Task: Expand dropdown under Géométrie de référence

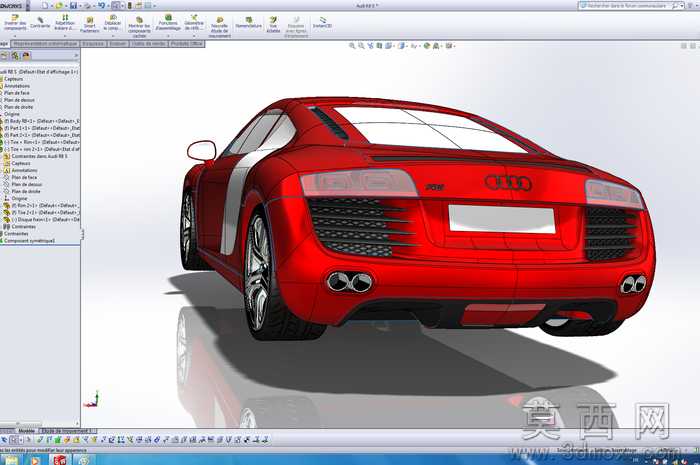Action: 194,36
